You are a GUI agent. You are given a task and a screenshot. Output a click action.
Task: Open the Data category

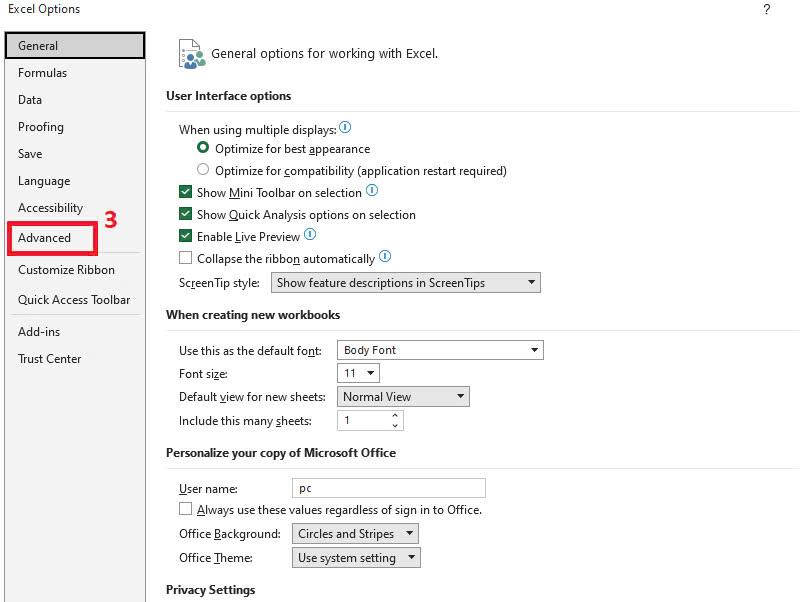(75, 100)
